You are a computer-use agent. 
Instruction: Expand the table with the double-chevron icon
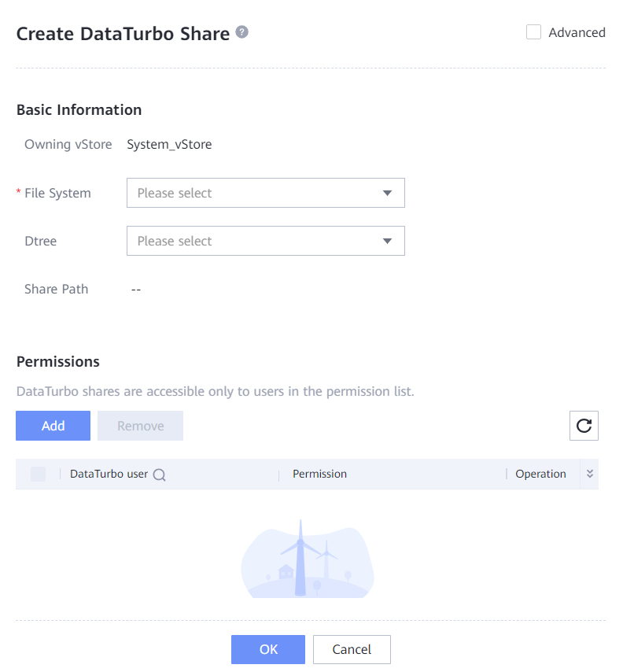(x=590, y=474)
